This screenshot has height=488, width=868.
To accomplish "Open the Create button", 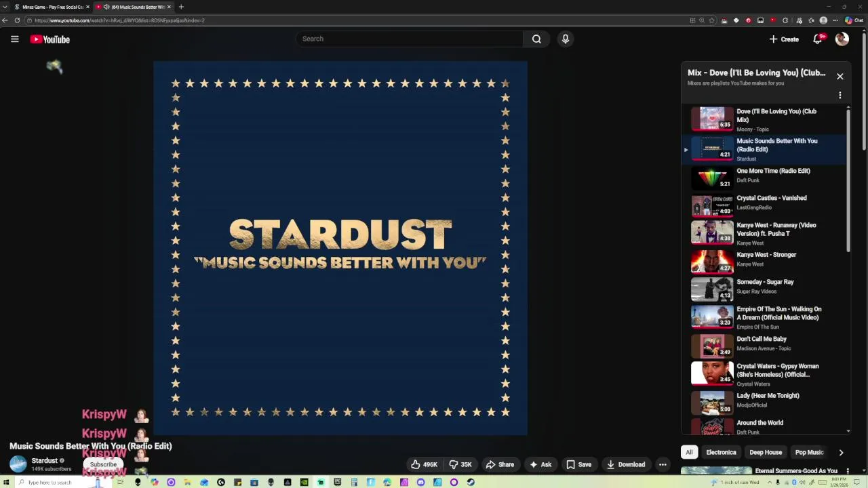I will 784,39.
